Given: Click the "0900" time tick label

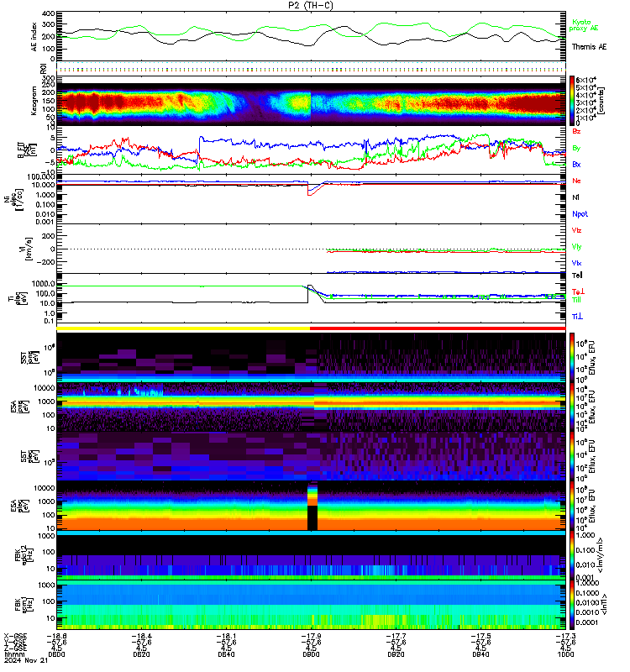Looking at the screenshot, I should 311,654.
